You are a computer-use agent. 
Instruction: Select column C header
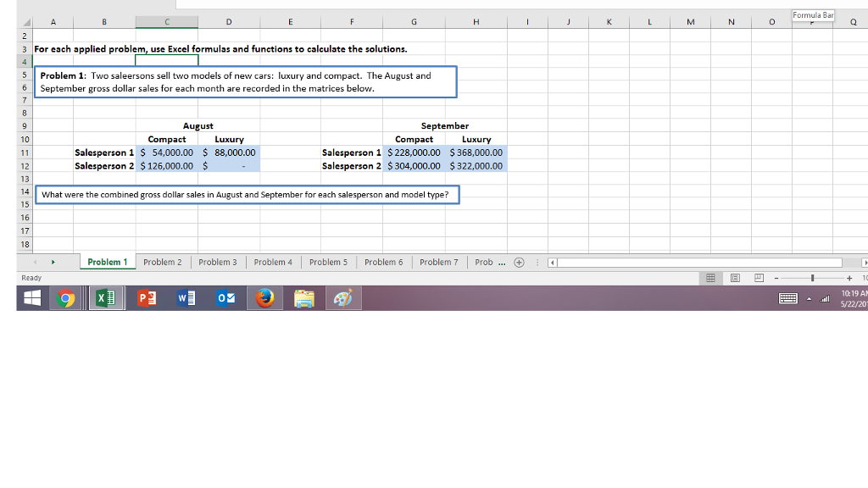(x=167, y=22)
